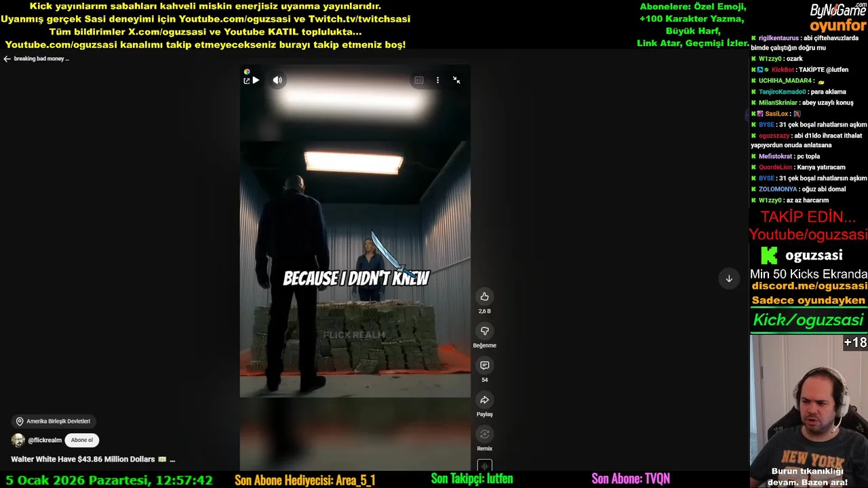Click Son Takipçi: lutfen text
Image resolution: width=868 pixels, height=488 pixels.
coord(472,479)
